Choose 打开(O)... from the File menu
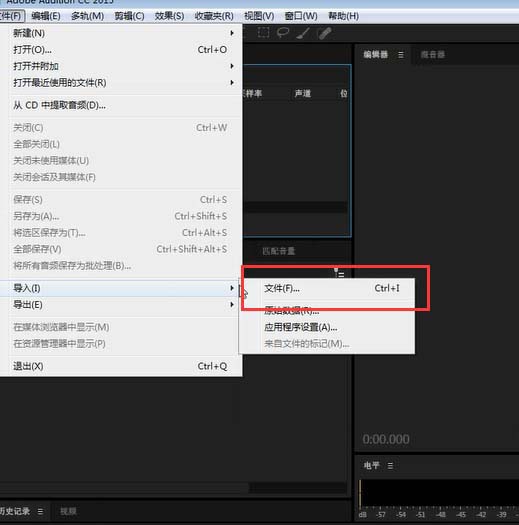The width and height of the screenshot is (519, 525). 121,50
